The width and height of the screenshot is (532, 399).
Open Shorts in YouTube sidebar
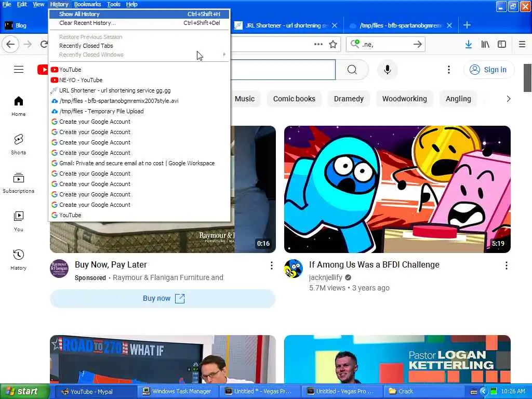pos(19,144)
